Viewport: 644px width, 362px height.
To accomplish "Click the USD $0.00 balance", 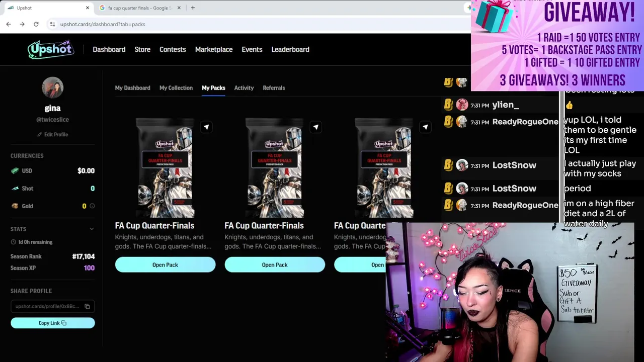I will click(86, 170).
